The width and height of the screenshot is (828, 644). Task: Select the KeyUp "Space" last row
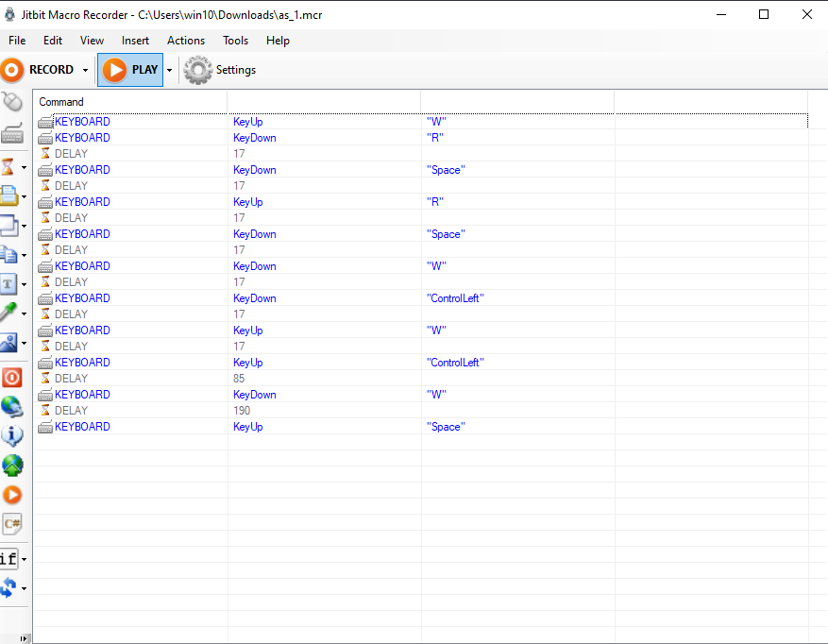pyautogui.click(x=422, y=427)
